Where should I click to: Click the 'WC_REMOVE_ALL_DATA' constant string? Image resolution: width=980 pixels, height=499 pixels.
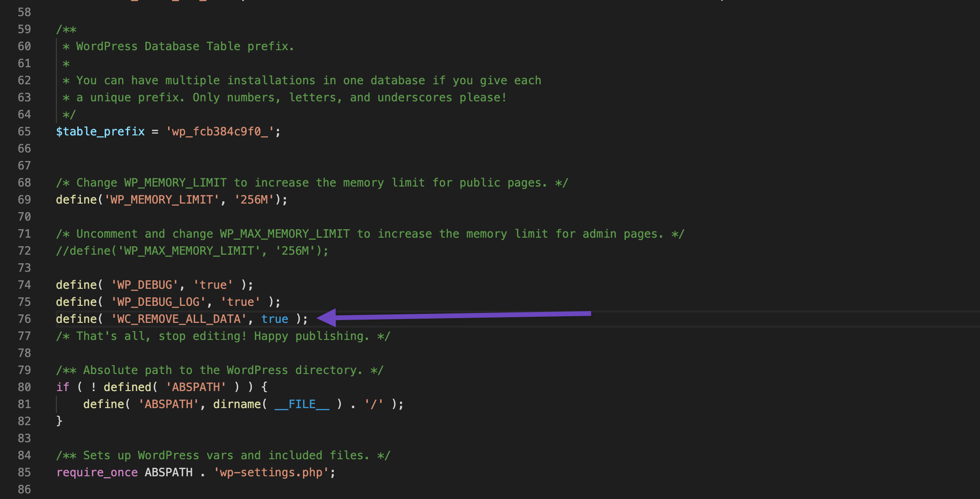tap(178, 319)
